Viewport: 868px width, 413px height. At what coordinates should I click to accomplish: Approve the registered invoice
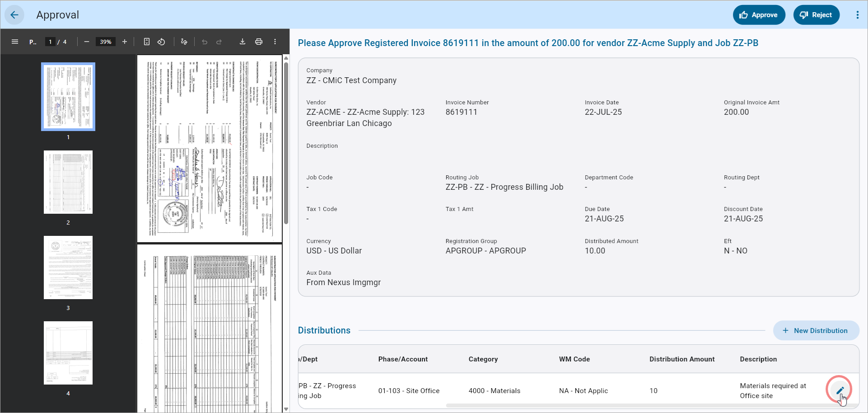point(759,15)
